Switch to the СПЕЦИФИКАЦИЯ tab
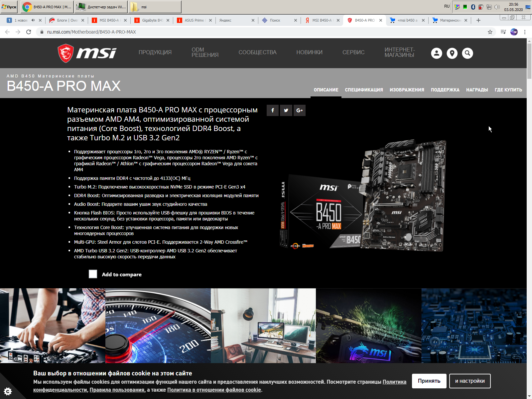Screen dimensions: 532x399 coord(364,90)
